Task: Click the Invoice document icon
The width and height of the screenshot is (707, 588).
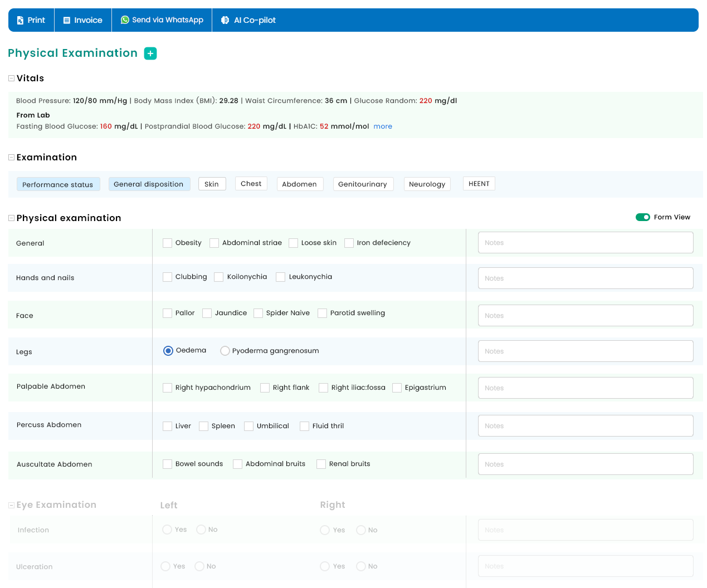Action: click(x=67, y=20)
